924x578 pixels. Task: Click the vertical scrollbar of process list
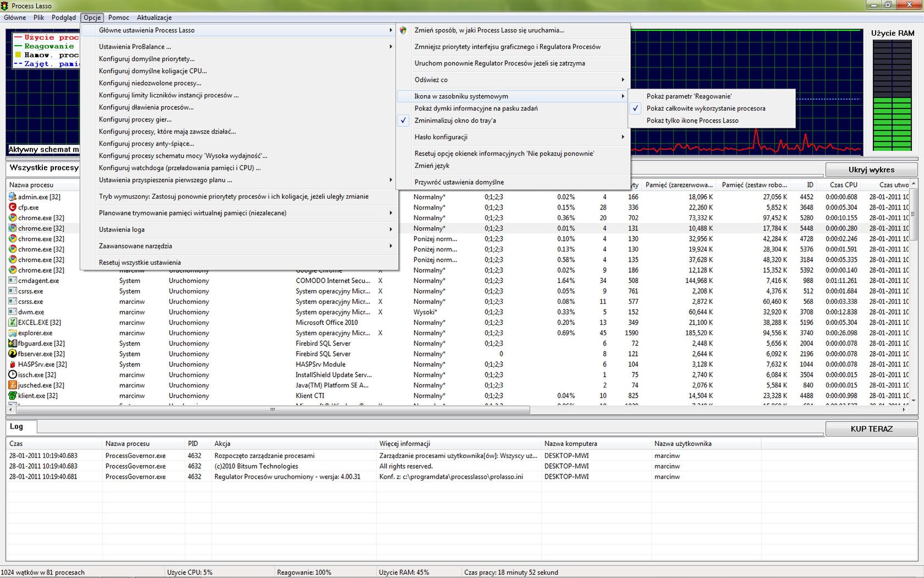click(x=914, y=214)
